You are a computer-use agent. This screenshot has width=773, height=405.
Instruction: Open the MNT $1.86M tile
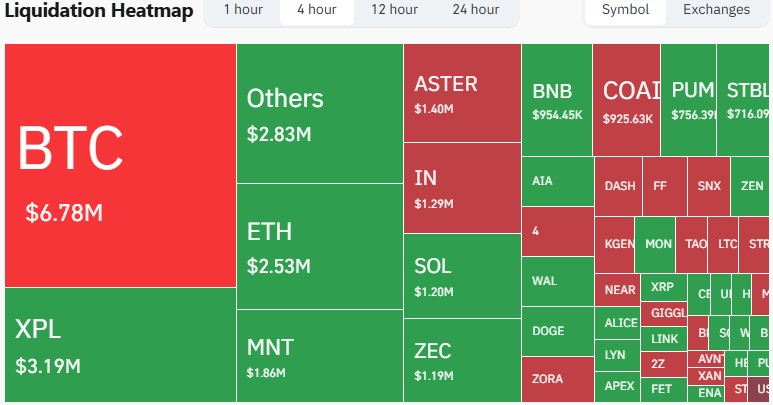click(320, 356)
